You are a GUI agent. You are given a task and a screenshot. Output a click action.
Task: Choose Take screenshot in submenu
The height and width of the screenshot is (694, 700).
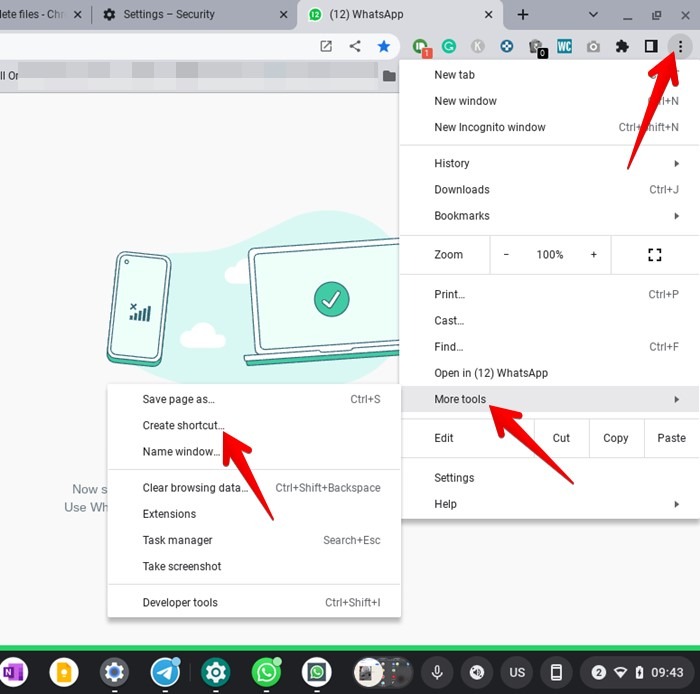point(254,566)
